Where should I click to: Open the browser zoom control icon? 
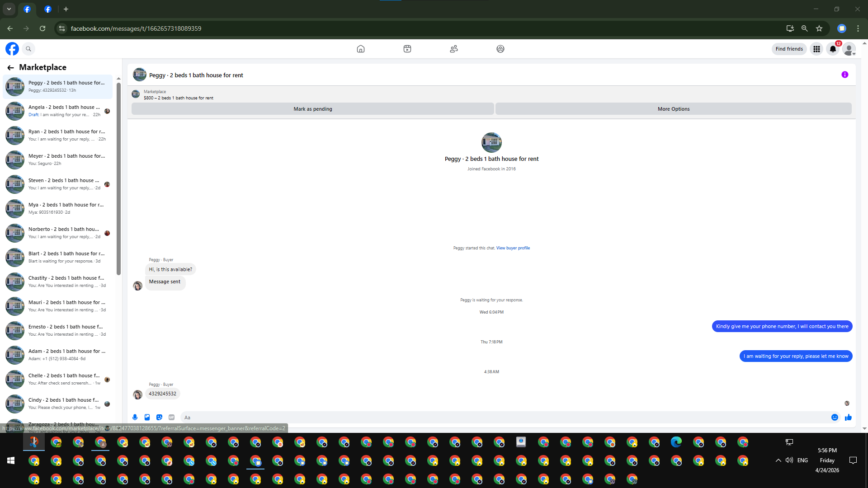pyautogui.click(x=805, y=28)
